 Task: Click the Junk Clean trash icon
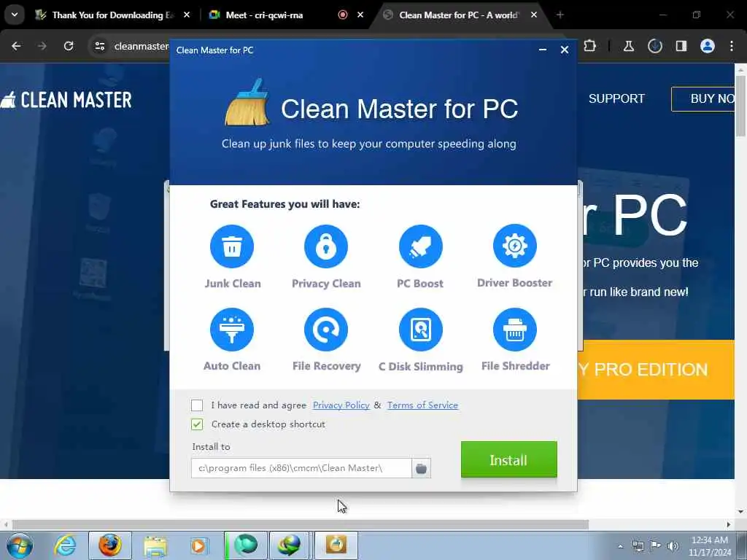[x=232, y=246]
